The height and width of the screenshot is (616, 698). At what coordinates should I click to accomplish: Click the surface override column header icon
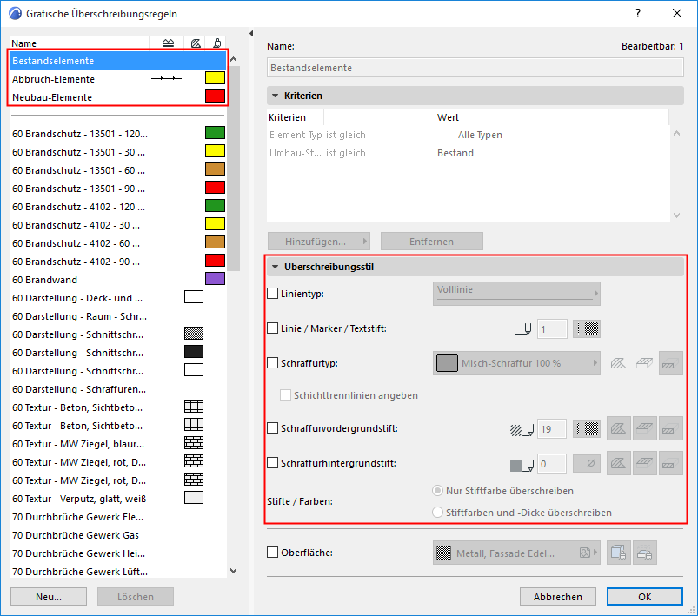216,43
